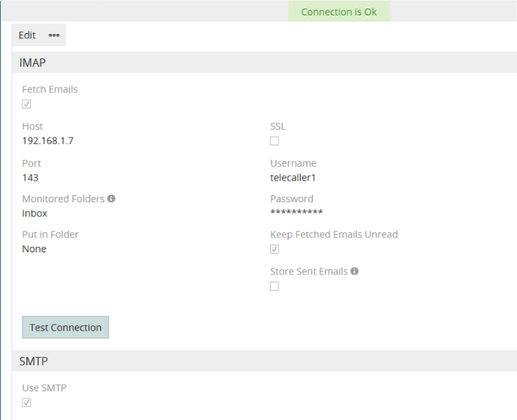Click the Fetch Emails label
The height and width of the screenshot is (420, 517).
[50, 89]
